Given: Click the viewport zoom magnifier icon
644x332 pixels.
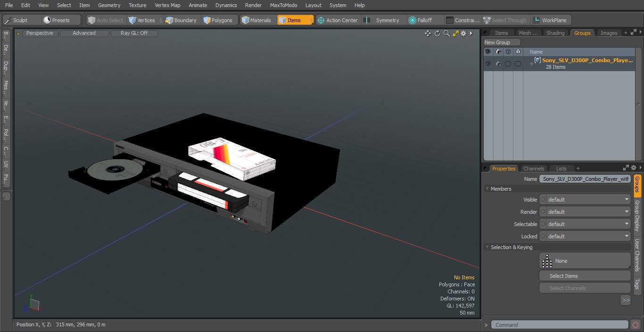Looking at the screenshot, I should tap(446, 33).
